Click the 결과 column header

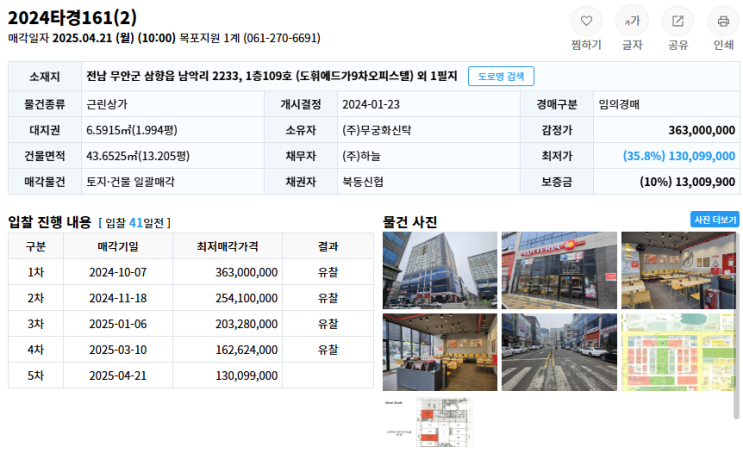pyautogui.click(x=328, y=246)
